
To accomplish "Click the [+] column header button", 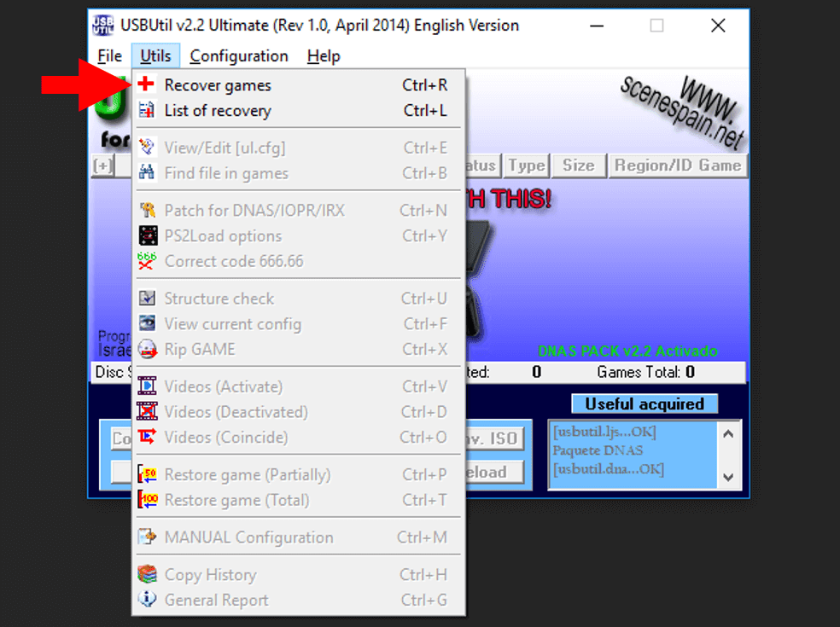I will tap(102, 165).
